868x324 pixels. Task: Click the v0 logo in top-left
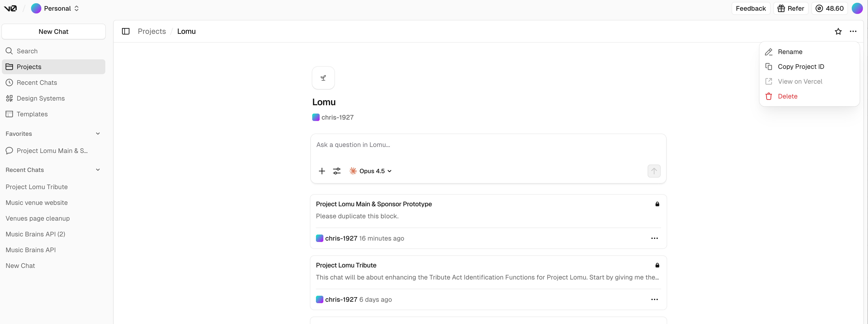click(10, 8)
